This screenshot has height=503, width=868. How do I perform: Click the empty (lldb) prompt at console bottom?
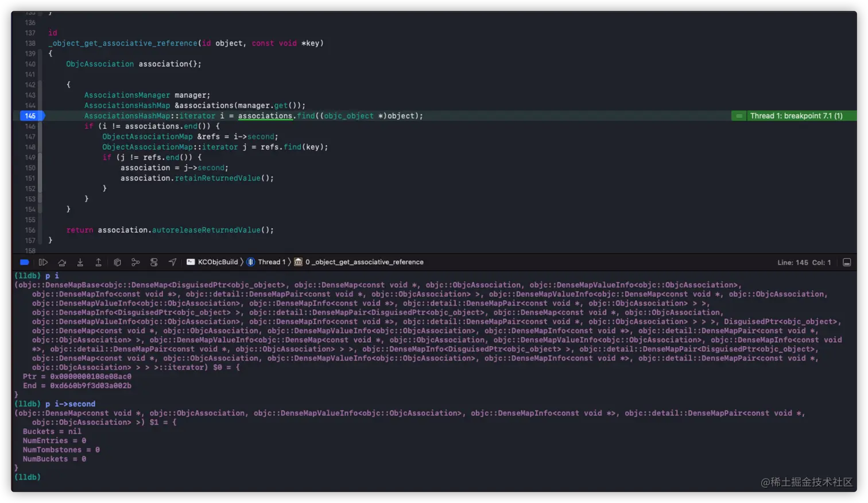28,478
